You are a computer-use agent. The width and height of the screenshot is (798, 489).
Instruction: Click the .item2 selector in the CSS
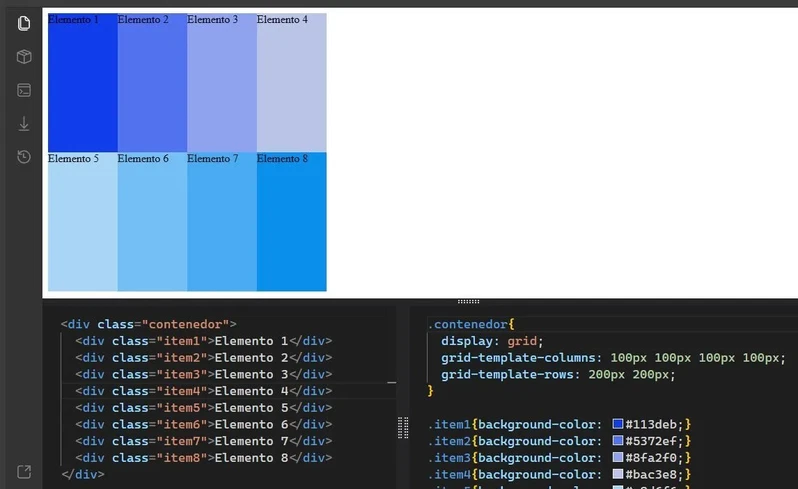[449, 441]
